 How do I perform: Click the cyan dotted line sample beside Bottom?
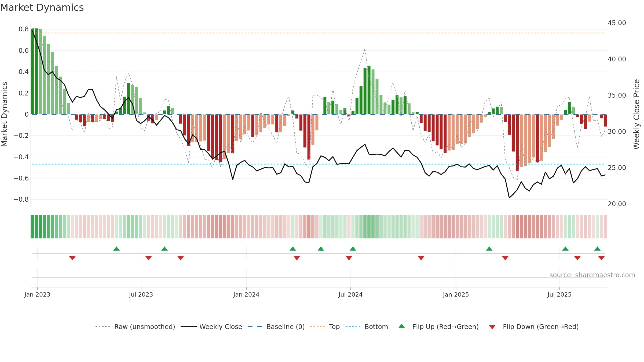tap(353, 327)
